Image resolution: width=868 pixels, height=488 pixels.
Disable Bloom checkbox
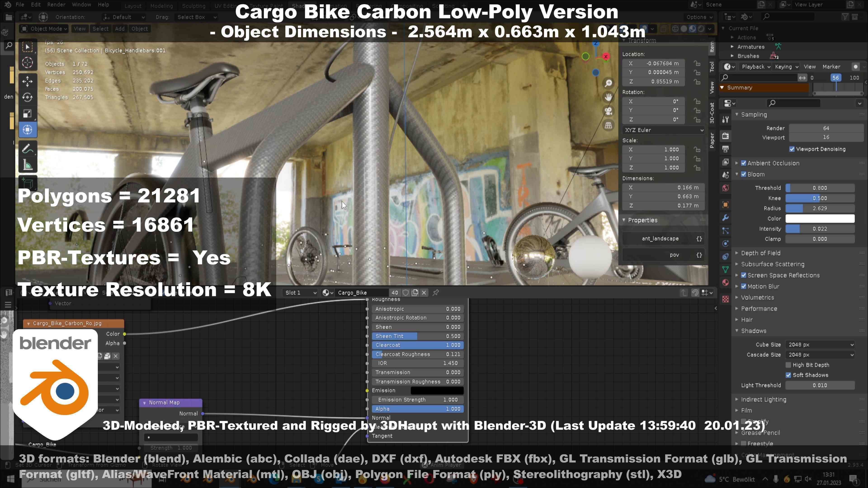tap(744, 174)
